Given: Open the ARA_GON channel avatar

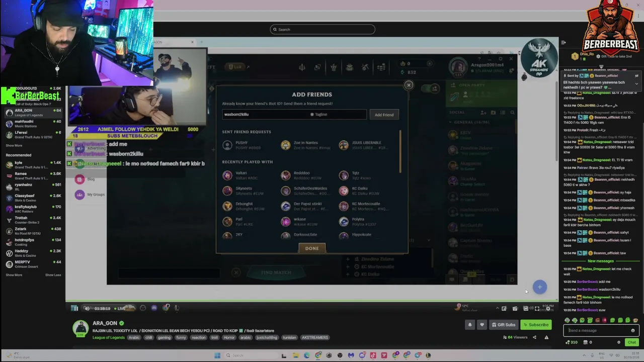Looking at the screenshot, I should tap(80, 329).
